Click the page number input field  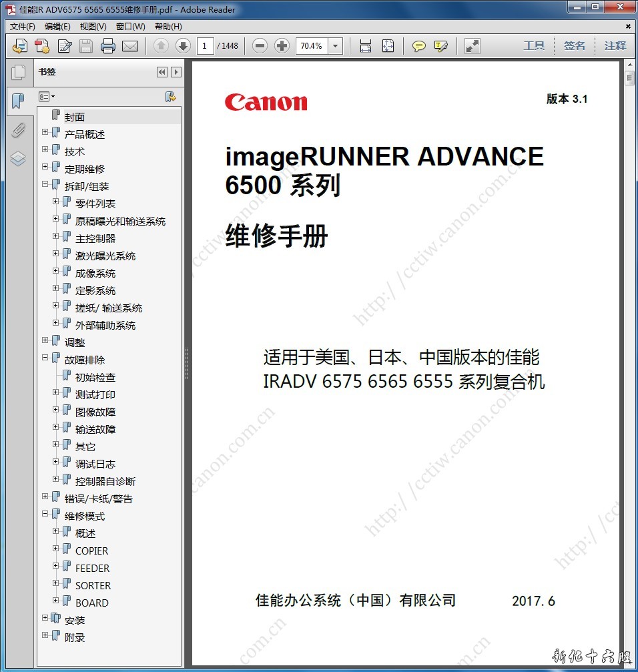(205, 46)
